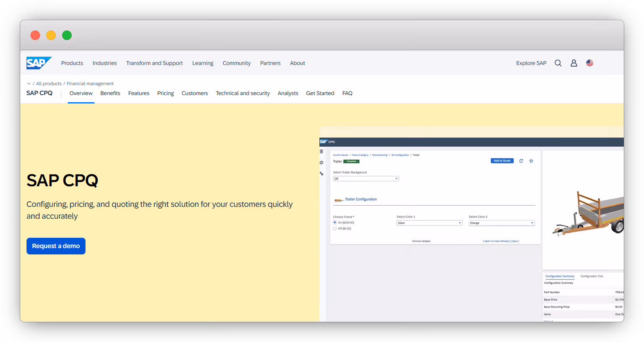Select the On [$200.00] frame radio button

(x=335, y=222)
